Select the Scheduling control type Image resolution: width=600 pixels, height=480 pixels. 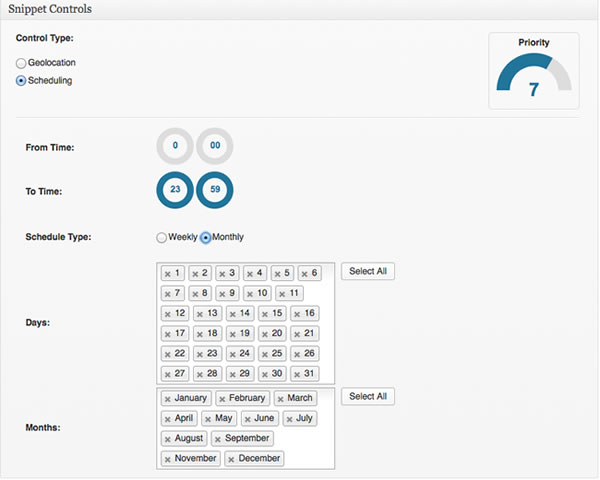21,81
